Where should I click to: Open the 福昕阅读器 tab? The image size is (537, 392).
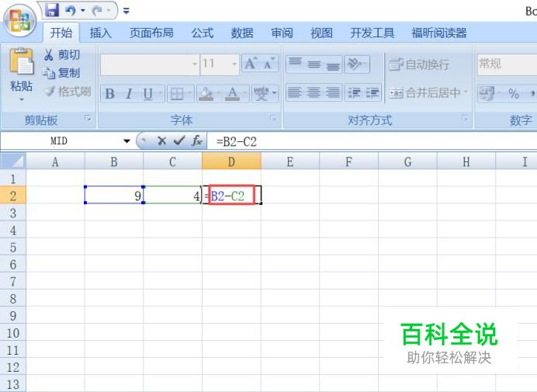point(439,33)
